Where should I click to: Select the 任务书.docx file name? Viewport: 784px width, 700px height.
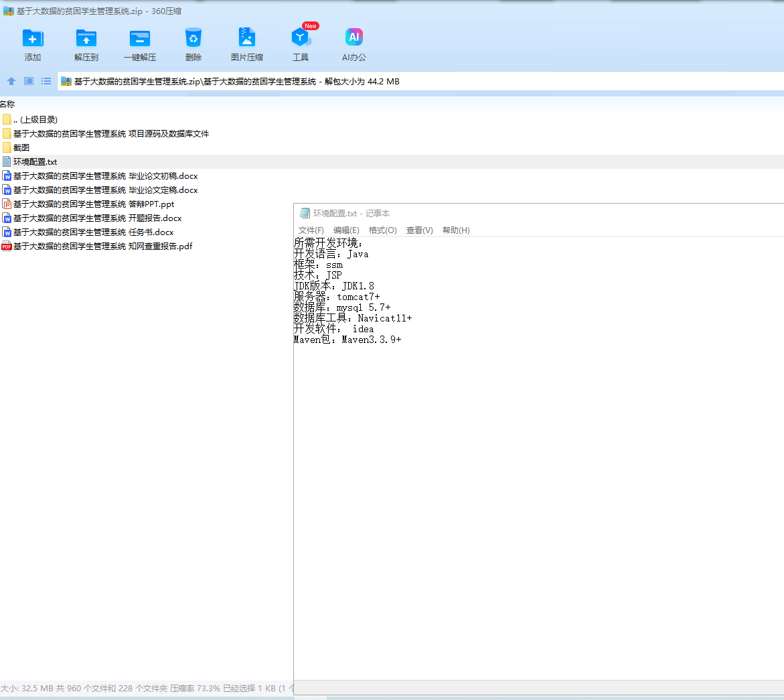94,232
